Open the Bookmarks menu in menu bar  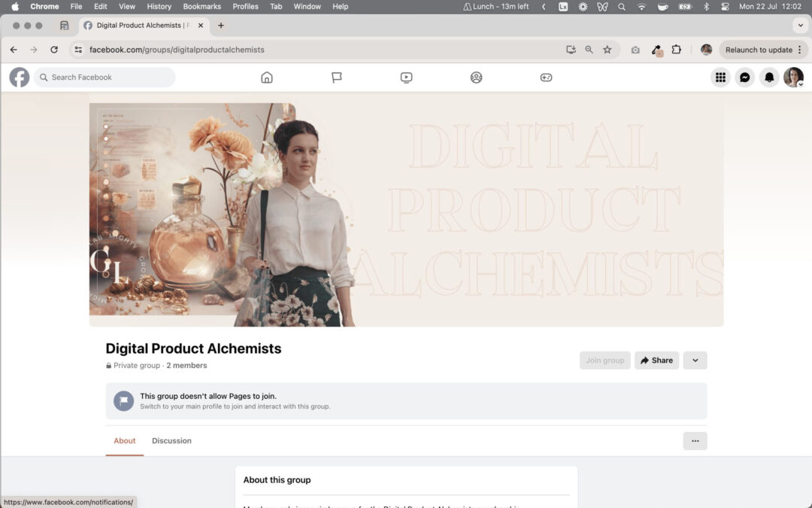click(x=201, y=6)
